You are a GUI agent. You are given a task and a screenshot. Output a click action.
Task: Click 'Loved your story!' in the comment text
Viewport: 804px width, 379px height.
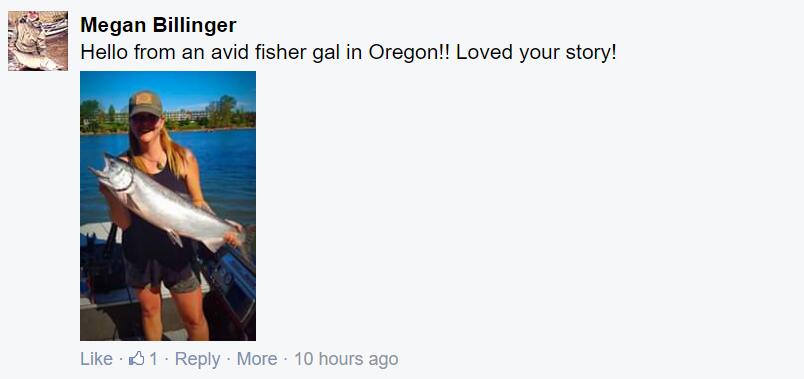pyautogui.click(x=536, y=53)
